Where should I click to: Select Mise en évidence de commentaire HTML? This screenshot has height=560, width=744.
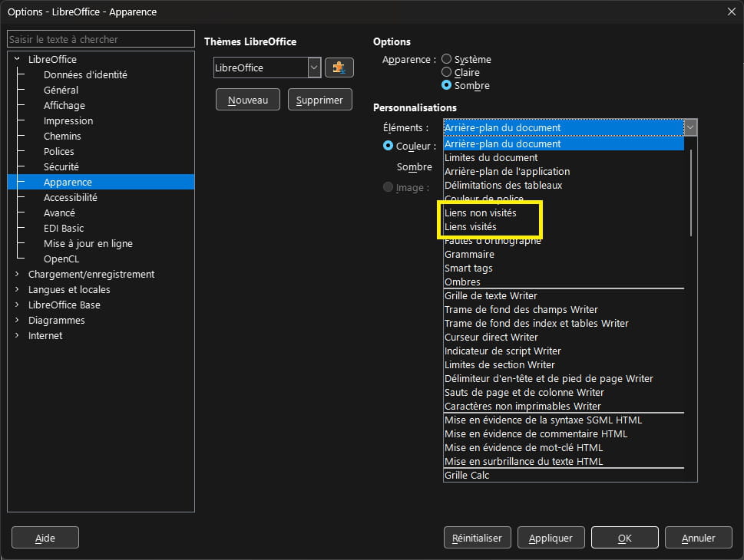(564, 434)
